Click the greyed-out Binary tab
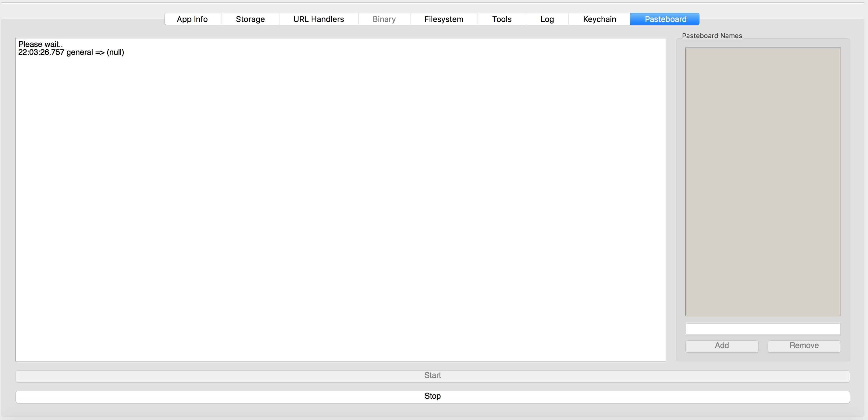The image size is (868, 420). point(384,19)
